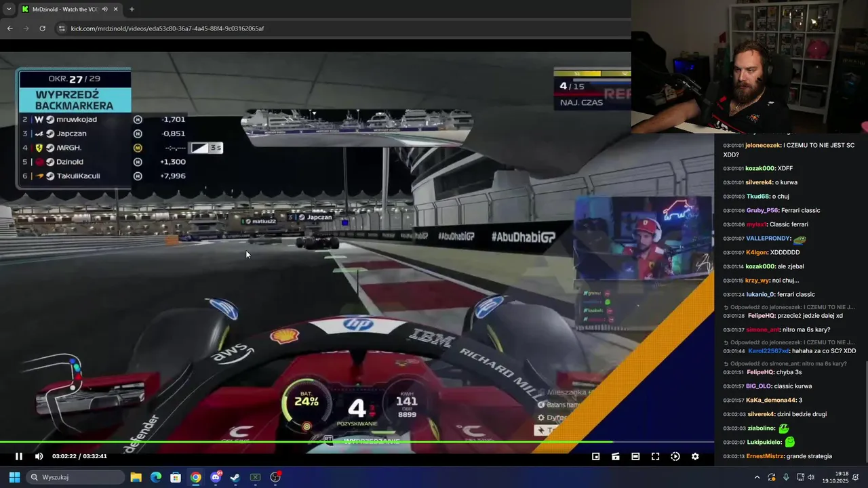Open last taskbar app with red badge
The width and height of the screenshot is (868, 488).
(x=275, y=477)
